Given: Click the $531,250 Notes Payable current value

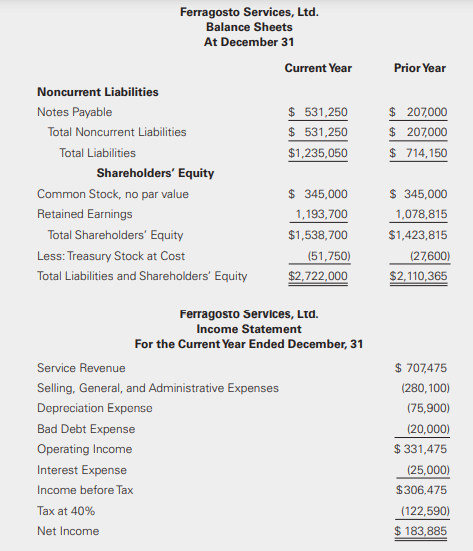Looking at the screenshot, I should pyautogui.click(x=318, y=112).
